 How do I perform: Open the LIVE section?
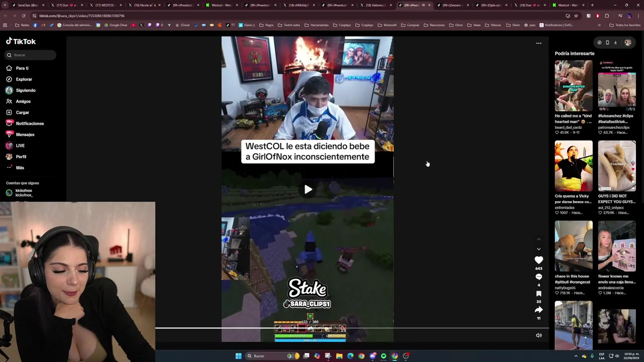[15, 145]
